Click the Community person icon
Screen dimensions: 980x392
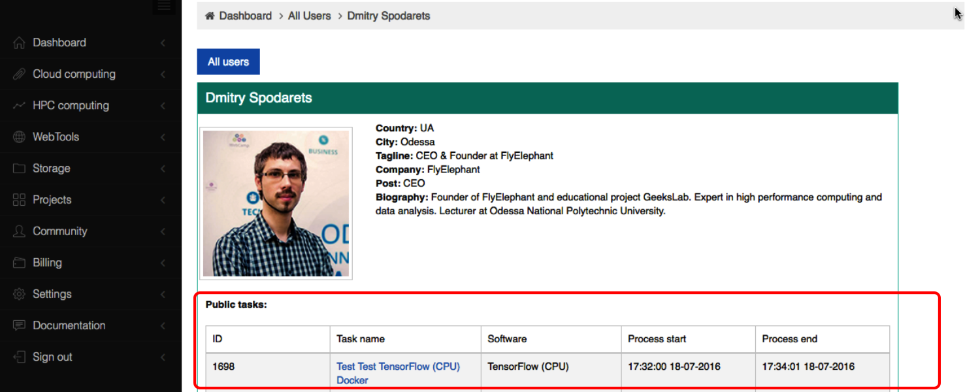[19, 231]
